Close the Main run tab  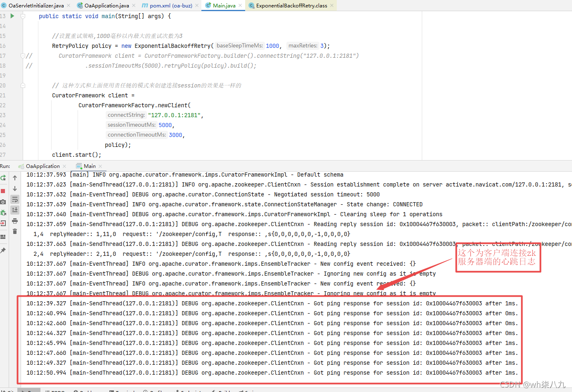tap(100, 166)
